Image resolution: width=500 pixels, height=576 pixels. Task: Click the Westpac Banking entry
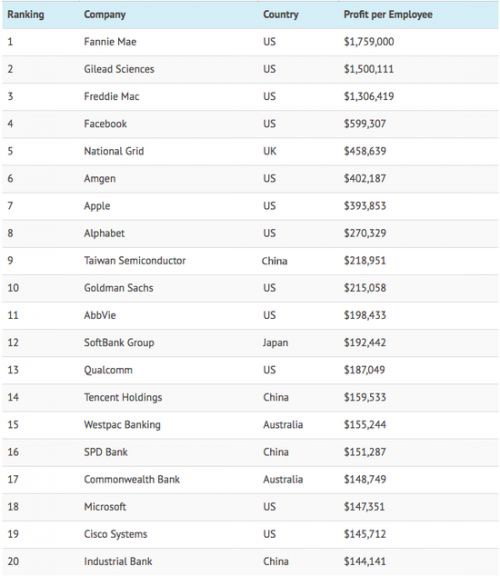(122, 425)
